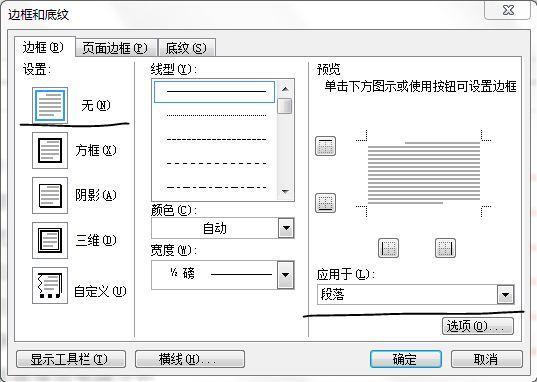The image size is (537, 382).
Task: Click the 方框(X) label text
Action: [x=96, y=150]
